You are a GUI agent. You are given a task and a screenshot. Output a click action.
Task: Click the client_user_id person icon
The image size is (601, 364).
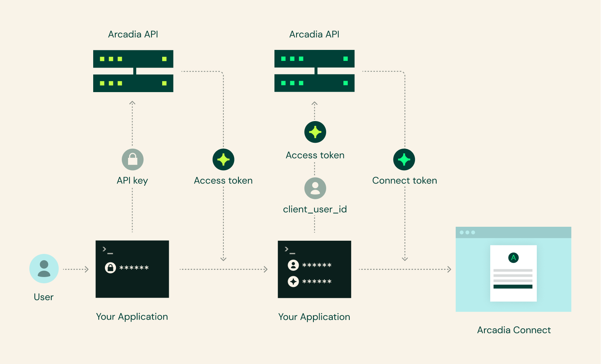coord(315,188)
